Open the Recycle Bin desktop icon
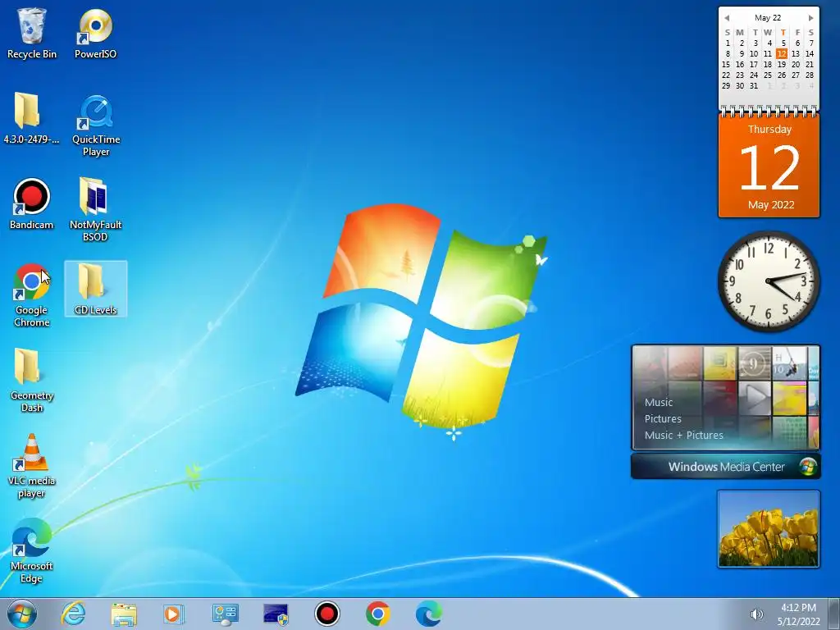Viewport: 840px width, 630px height. point(32,33)
